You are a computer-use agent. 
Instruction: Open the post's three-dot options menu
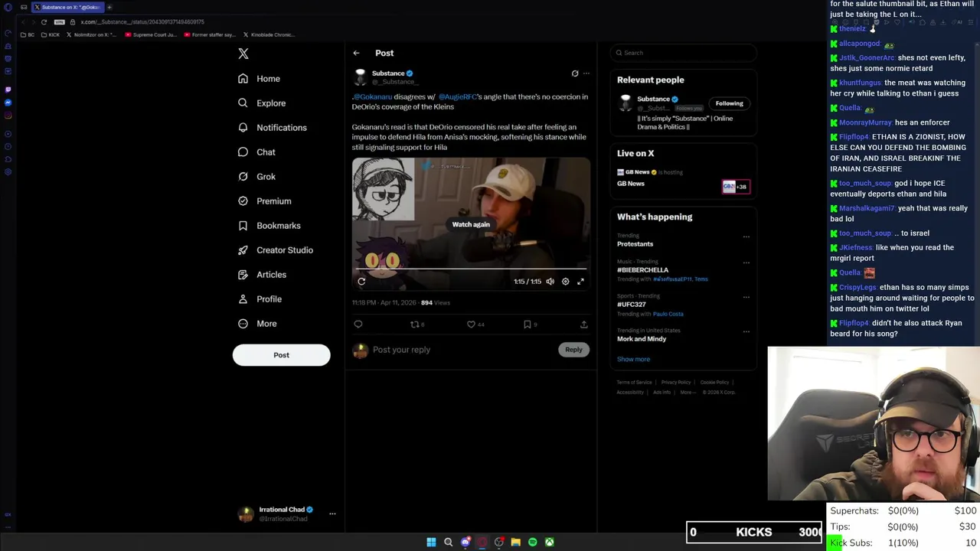(x=586, y=73)
